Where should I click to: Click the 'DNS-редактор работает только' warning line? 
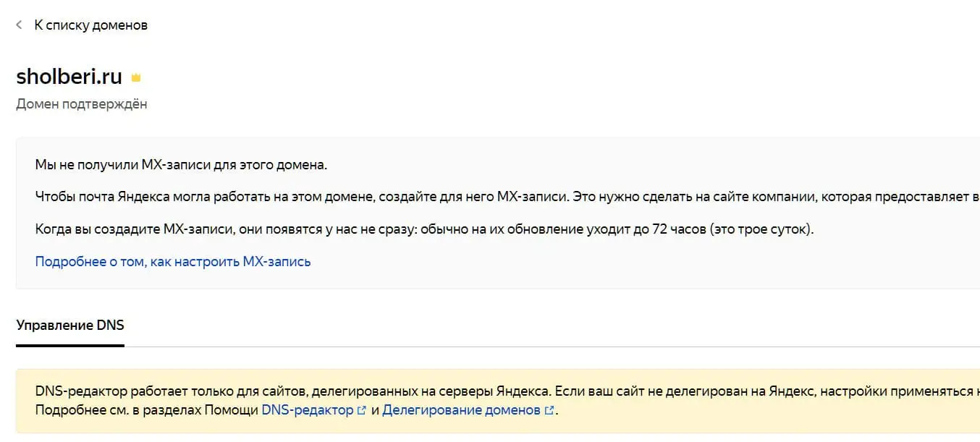pyautogui.click(x=507, y=391)
